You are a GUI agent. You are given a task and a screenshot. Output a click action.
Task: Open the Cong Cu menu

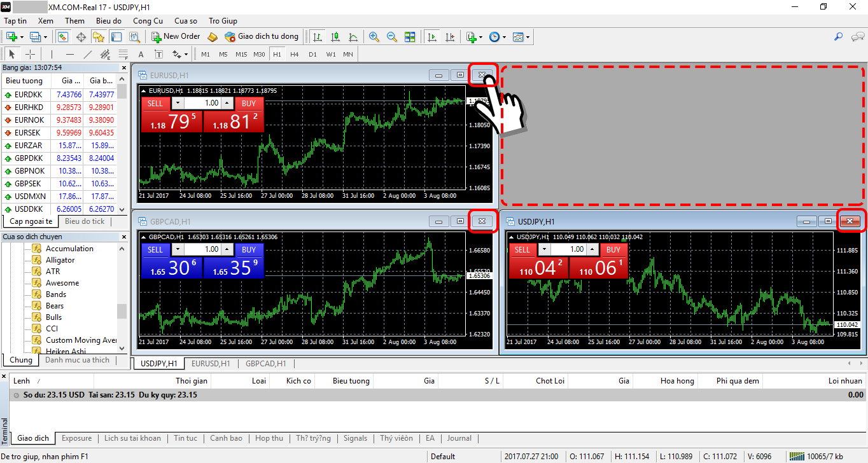pos(148,21)
